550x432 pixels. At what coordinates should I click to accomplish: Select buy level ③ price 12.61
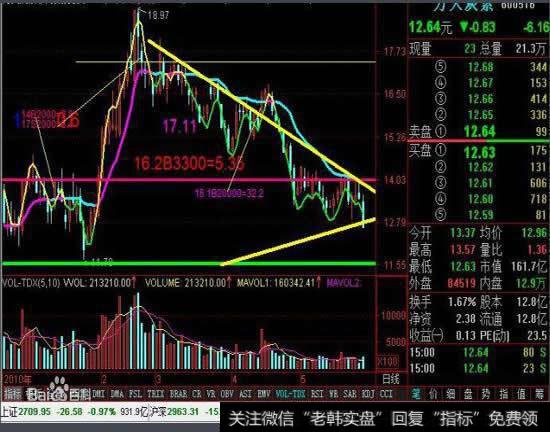point(480,183)
